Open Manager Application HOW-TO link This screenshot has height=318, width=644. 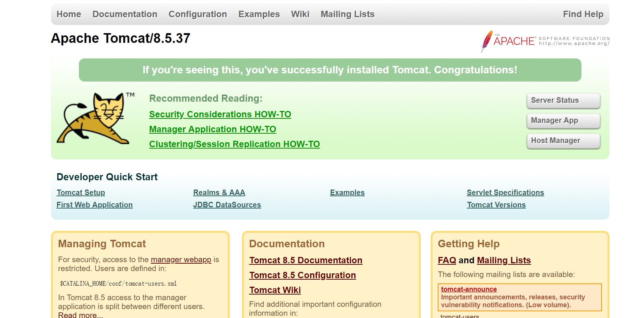[213, 129]
